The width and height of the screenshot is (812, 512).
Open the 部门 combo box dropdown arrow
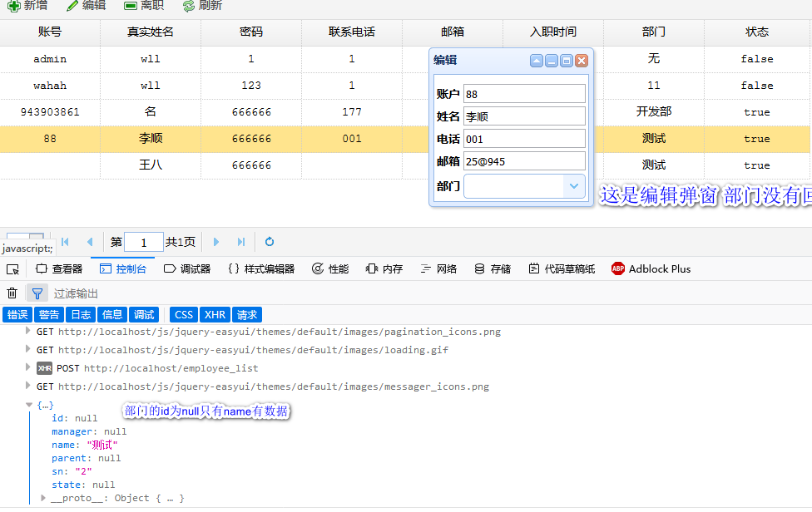[x=573, y=186]
